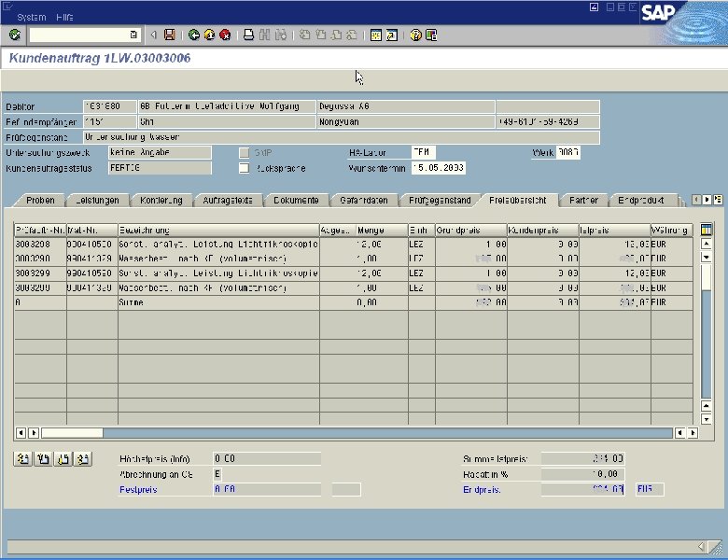This screenshot has width=728, height=560.
Task: Open the System menu
Action: pos(32,17)
